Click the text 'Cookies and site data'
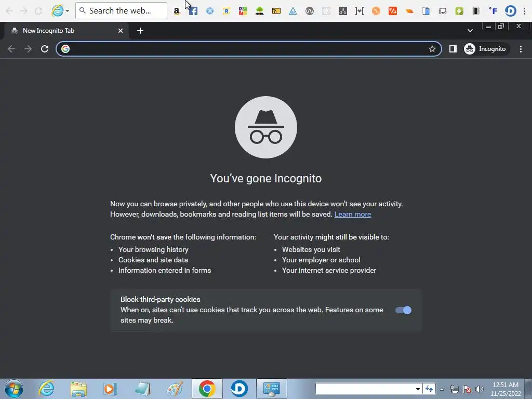Screen dimensions: 532x399 point(153,260)
